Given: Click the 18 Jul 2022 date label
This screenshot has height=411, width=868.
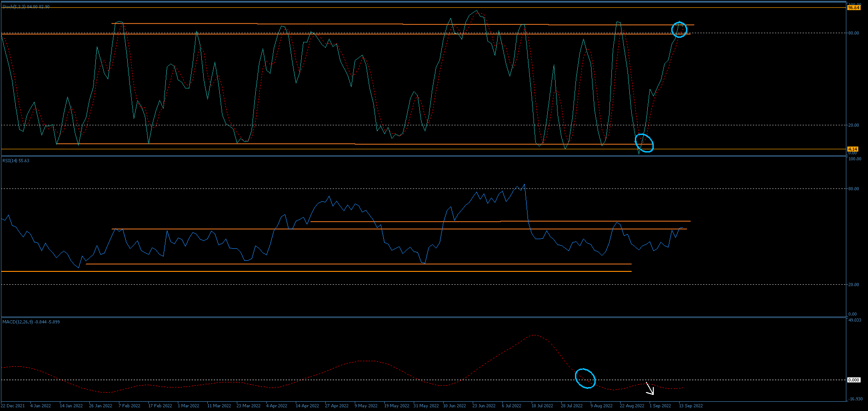Looking at the screenshot, I should click(542, 406).
